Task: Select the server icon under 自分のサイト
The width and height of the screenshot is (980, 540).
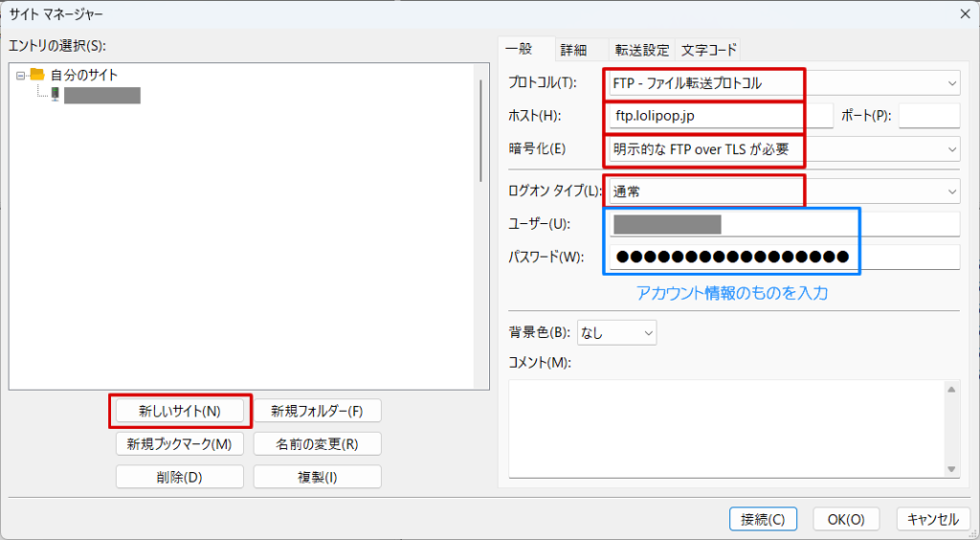Action: tap(55, 94)
